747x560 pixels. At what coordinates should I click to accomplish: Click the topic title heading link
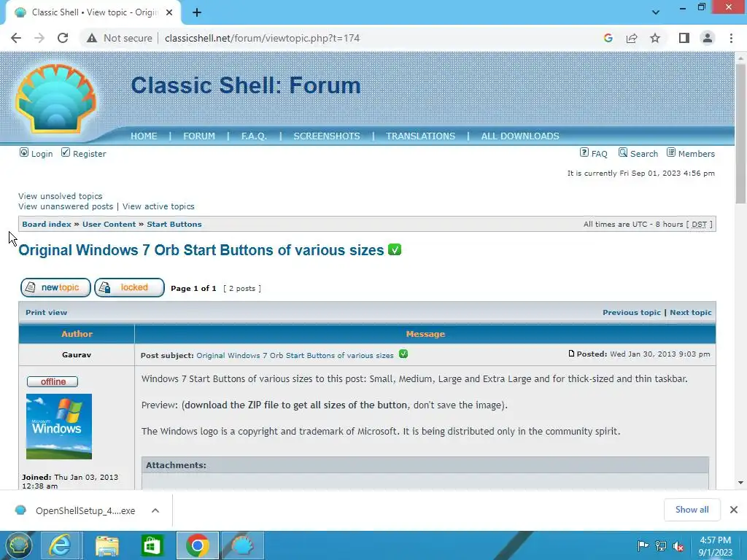click(x=201, y=250)
